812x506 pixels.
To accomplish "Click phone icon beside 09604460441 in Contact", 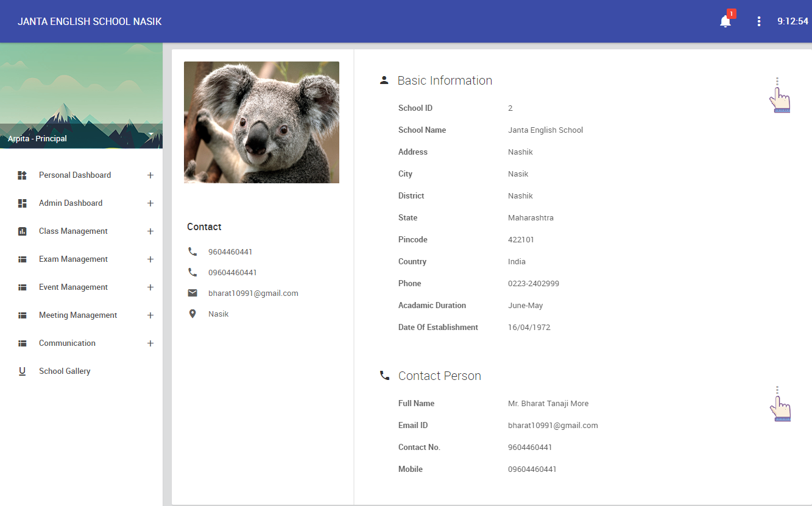I will 192,272.
